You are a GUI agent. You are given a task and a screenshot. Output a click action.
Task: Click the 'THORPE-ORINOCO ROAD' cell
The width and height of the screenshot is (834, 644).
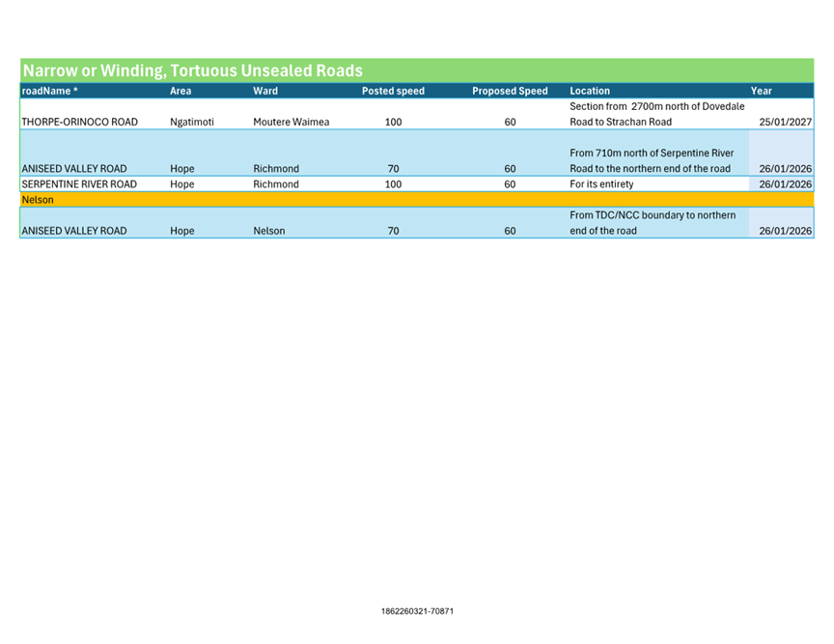(x=79, y=122)
